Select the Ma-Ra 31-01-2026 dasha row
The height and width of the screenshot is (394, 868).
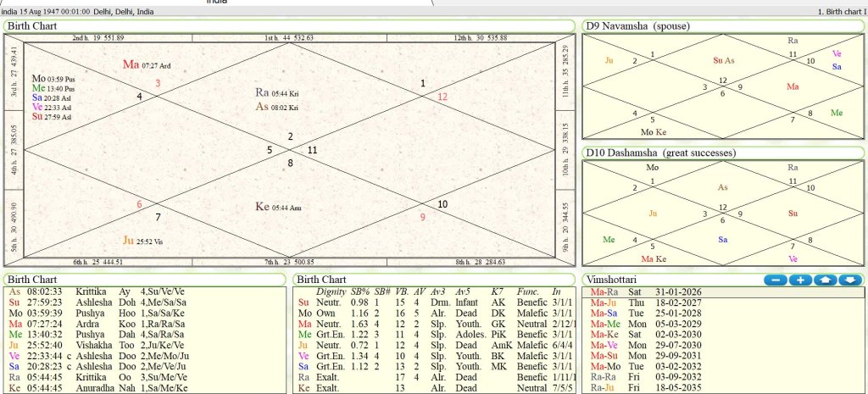coord(678,292)
